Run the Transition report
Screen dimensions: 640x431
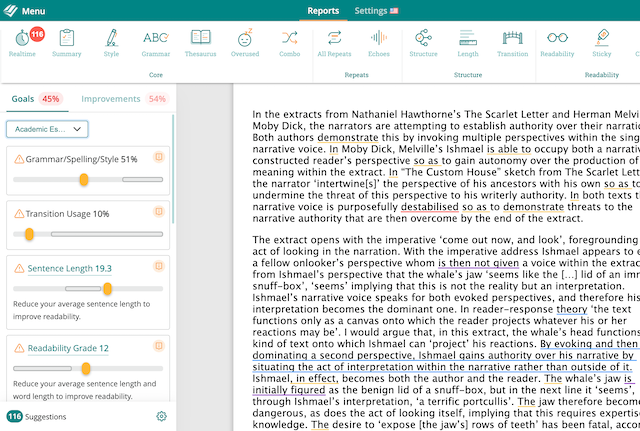tap(513, 43)
